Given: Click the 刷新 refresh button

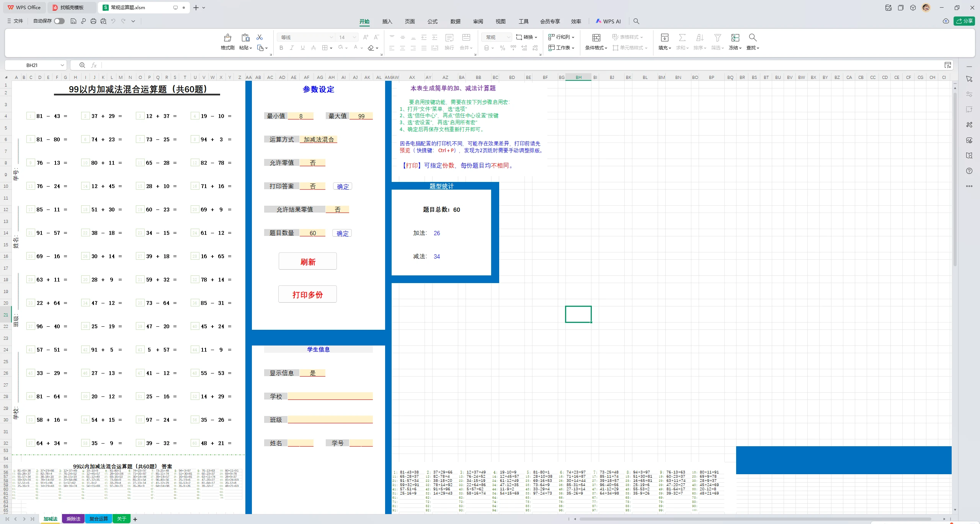Looking at the screenshot, I should click(x=307, y=261).
